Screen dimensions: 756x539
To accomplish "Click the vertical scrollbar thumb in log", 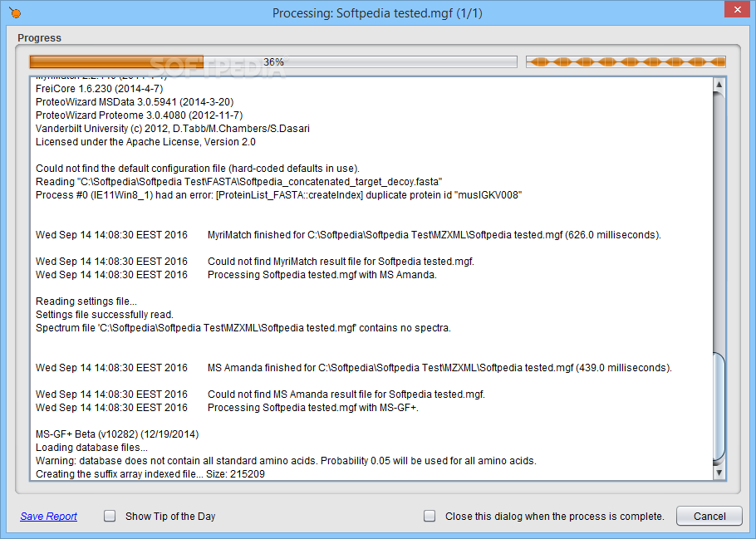I will click(x=719, y=406).
